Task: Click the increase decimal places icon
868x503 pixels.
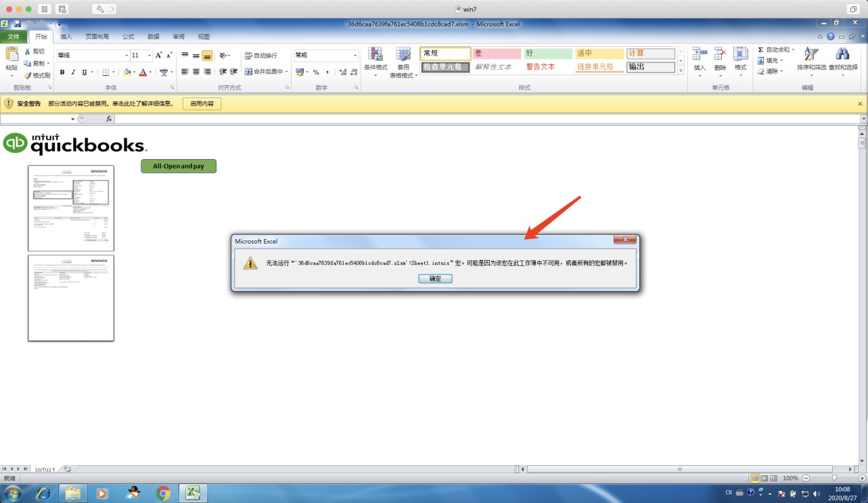Action: pyautogui.click(x=343, y=72)
